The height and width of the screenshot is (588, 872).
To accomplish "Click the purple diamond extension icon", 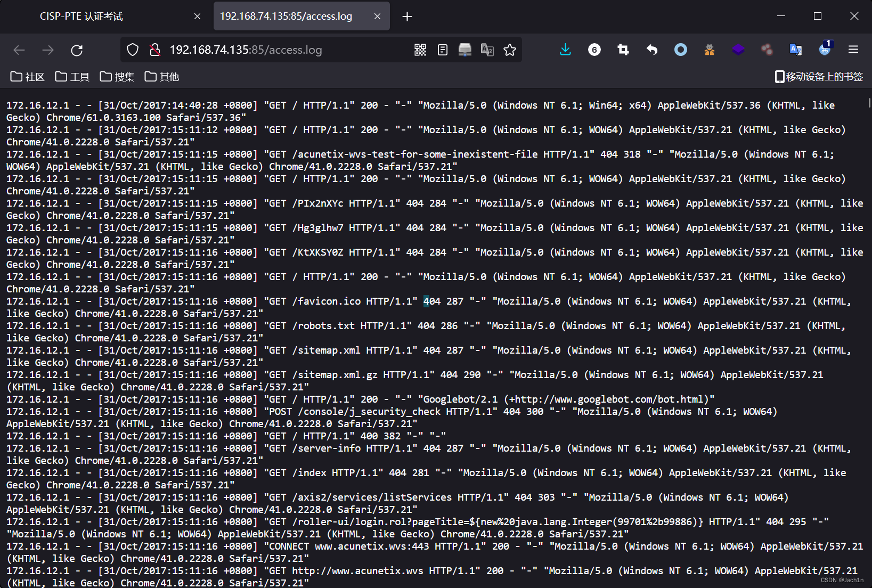I will point(738,50).
